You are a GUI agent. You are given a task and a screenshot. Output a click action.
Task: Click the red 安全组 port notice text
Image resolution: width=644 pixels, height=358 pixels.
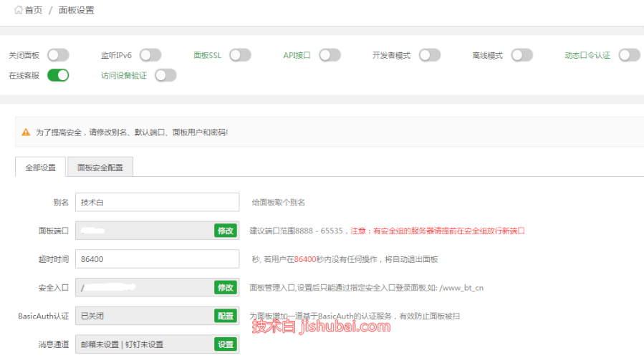[x=438, y=231]
